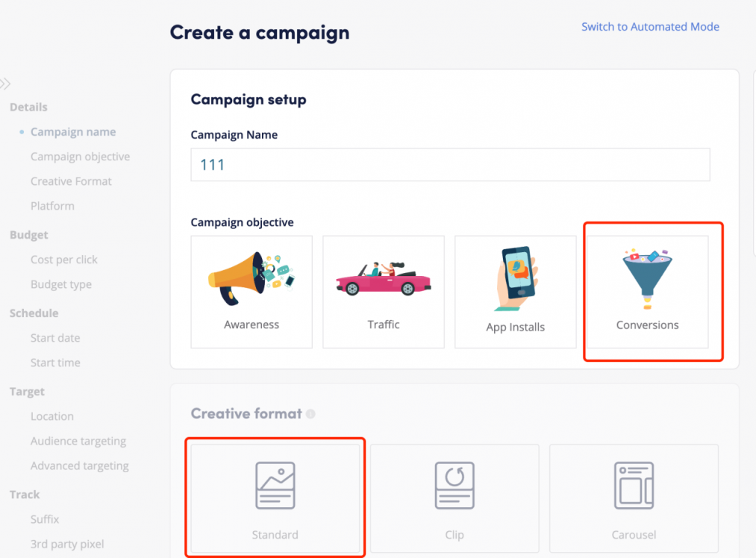Go to 3rd party pixel
The height and width of the screenshot is (558, 756).
(x=67, y=544)
